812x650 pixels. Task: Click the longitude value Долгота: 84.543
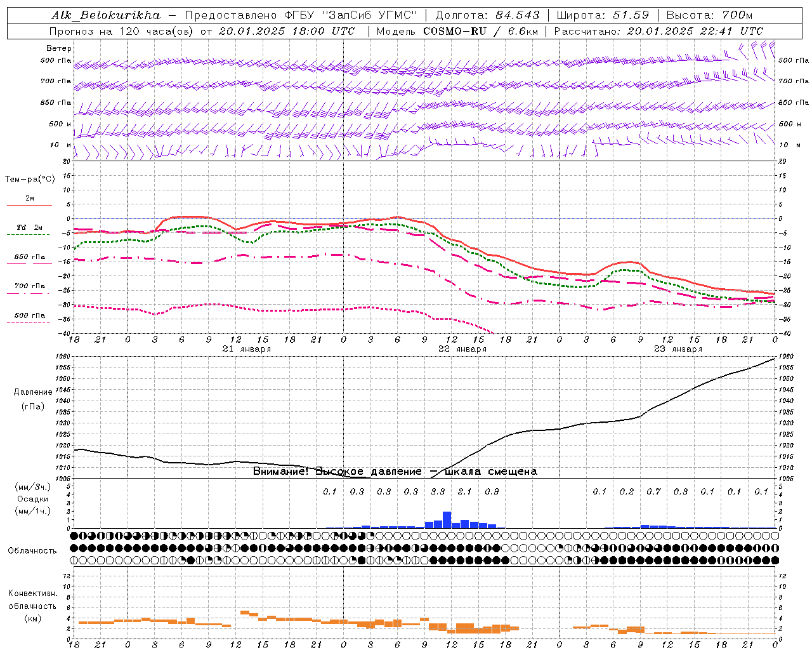pos(487,15)
